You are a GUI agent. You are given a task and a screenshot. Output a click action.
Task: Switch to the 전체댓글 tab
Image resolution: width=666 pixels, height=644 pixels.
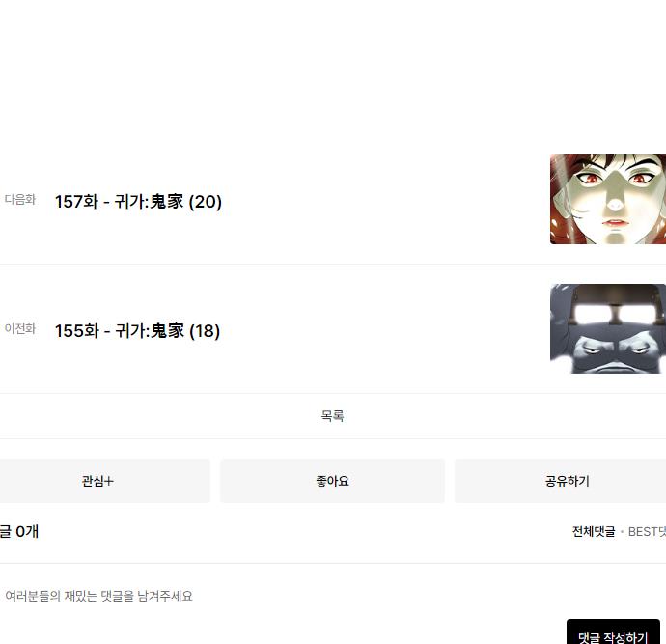click(594, 531)
